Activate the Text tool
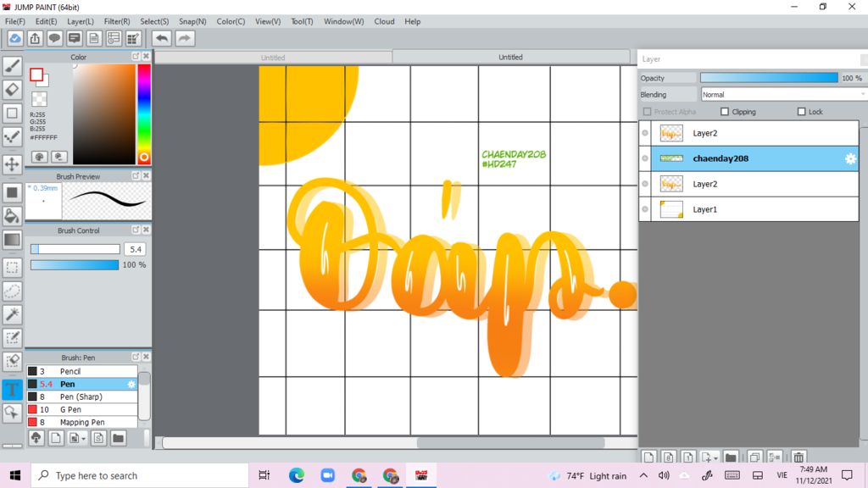 [12, 390]
